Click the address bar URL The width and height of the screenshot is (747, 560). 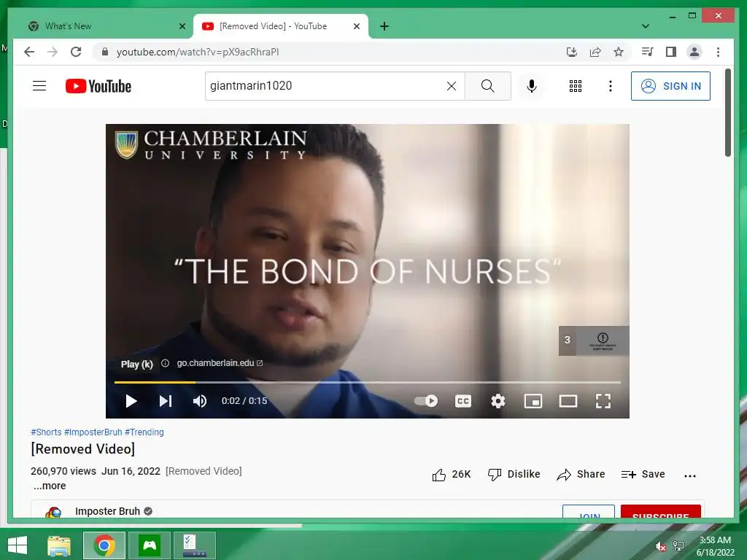tap(198, 52)
